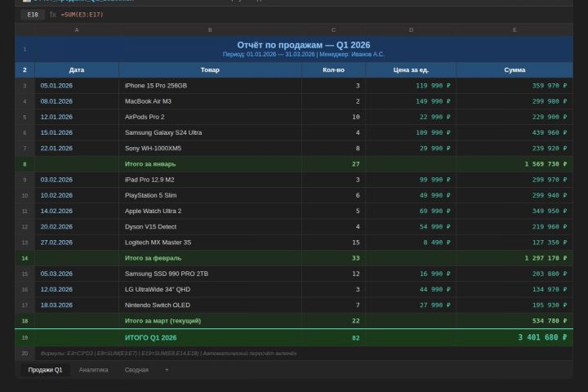Click the formulas note in row 20
588x392 pixels.
point(168,354)
